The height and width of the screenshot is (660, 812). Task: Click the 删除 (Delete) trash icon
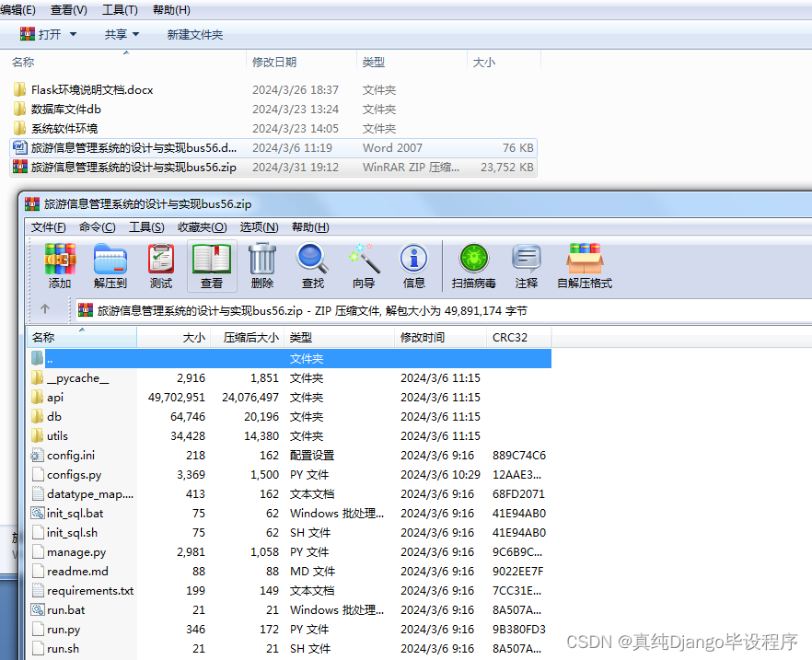262,259
